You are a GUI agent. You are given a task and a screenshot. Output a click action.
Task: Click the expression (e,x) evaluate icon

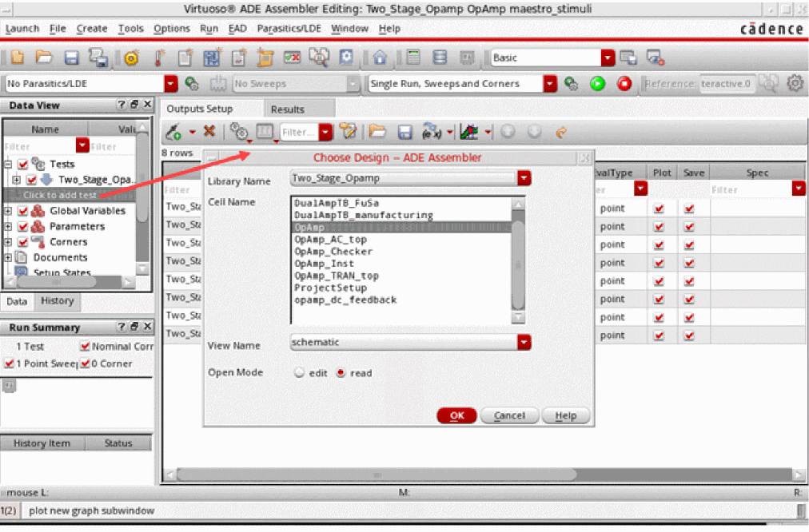coord(432,132)
